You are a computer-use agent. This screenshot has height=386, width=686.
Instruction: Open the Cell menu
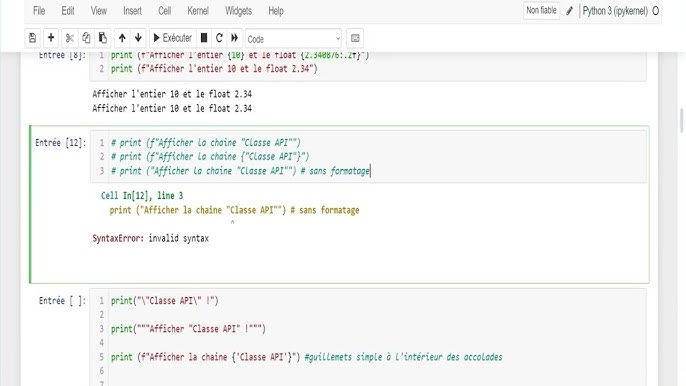click(164, 11)
